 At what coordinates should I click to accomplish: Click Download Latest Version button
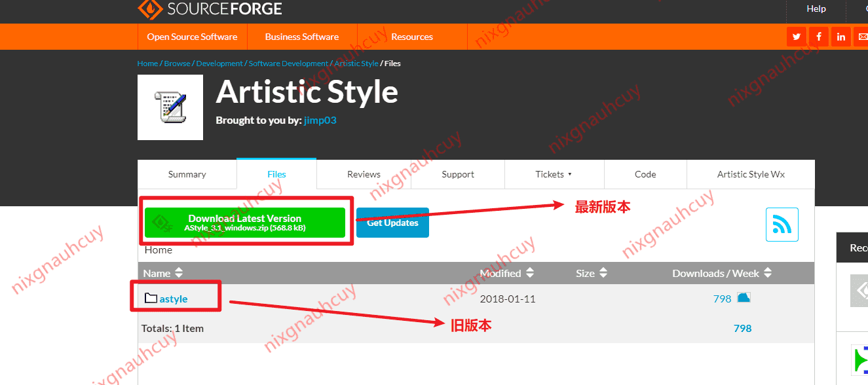(245, 223)
